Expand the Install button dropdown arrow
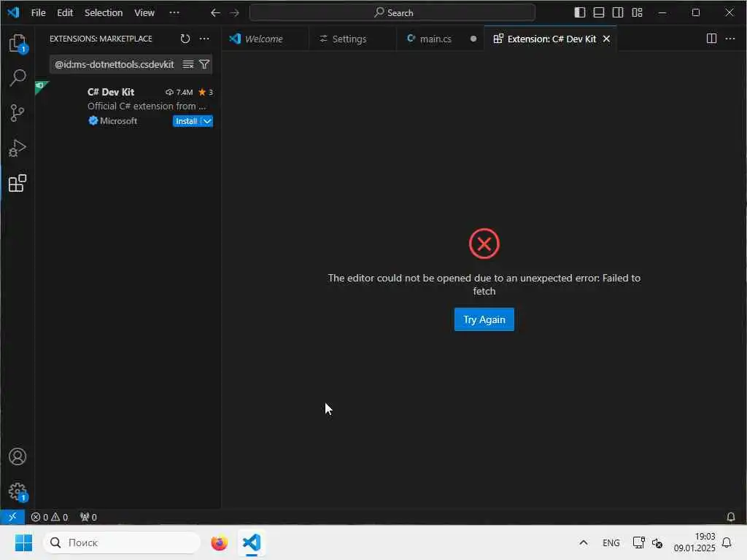This screenshot has height=560, width=747. pos(207,121)
